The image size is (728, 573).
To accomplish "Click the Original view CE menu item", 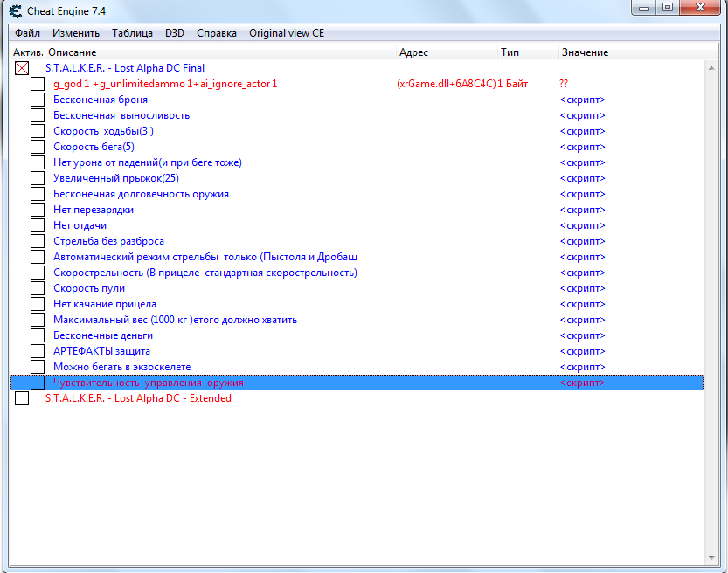I will [x=286, y=33].
